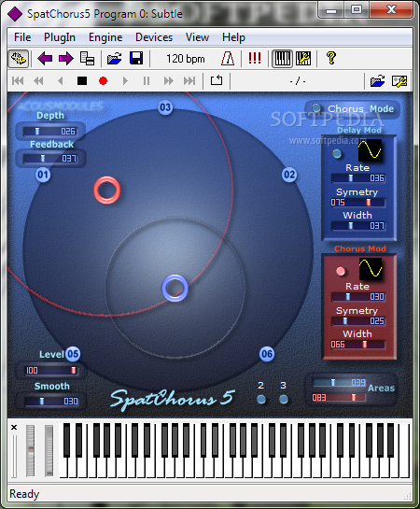
Task: Open the Engine menu
Action: coord(105,37)
